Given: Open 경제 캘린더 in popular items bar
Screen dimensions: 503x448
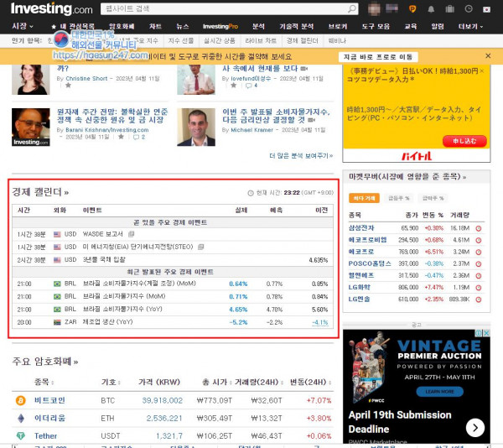Looking at the screenshot, I should click(x=302, y=41).
